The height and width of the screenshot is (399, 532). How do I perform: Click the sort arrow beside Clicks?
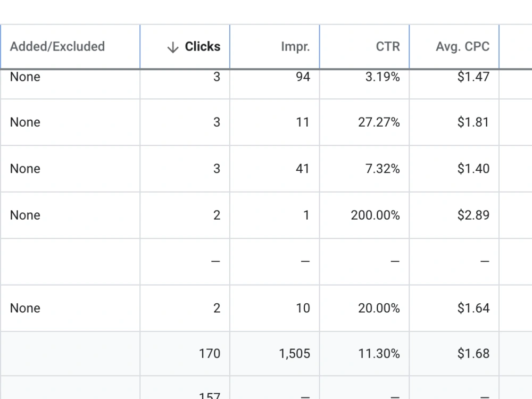click(173, 47)
